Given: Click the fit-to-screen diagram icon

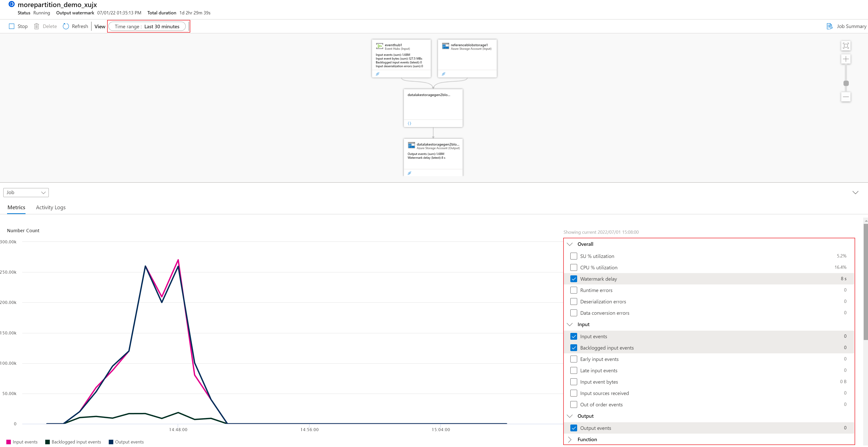Looking at the screenshot, I should point(846,46).
